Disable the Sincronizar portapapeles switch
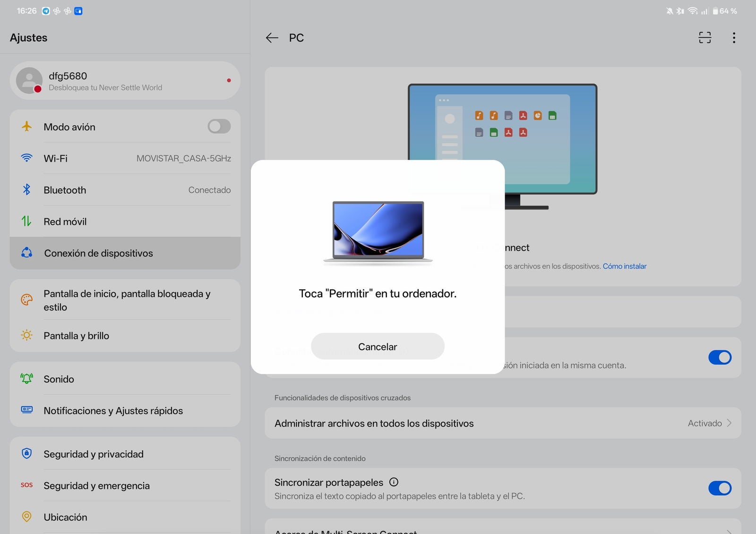Image resolution: width=756 pixels, height=534 pixels. [x=719, y=488]
